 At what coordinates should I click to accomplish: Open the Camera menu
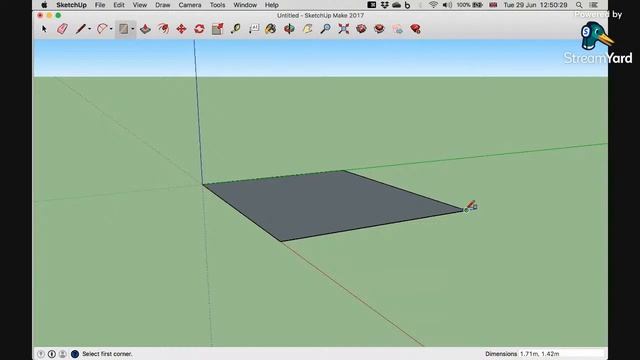coord(190,5)
